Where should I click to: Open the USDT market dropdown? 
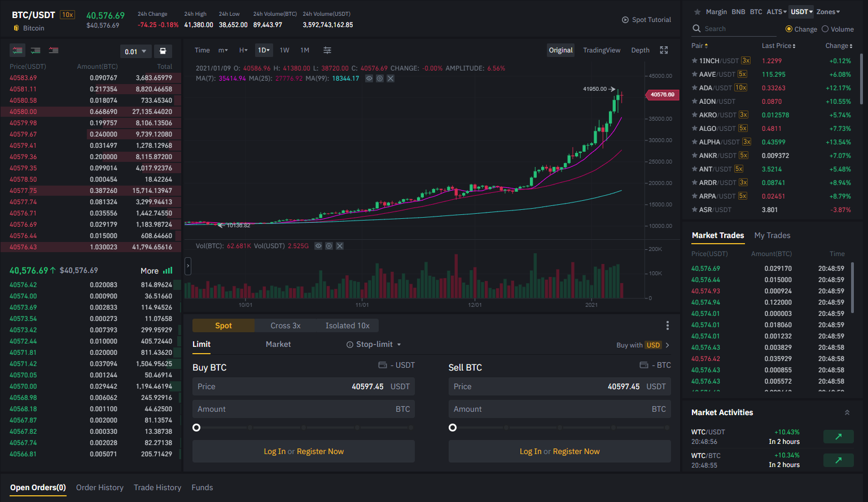(801, 12)
